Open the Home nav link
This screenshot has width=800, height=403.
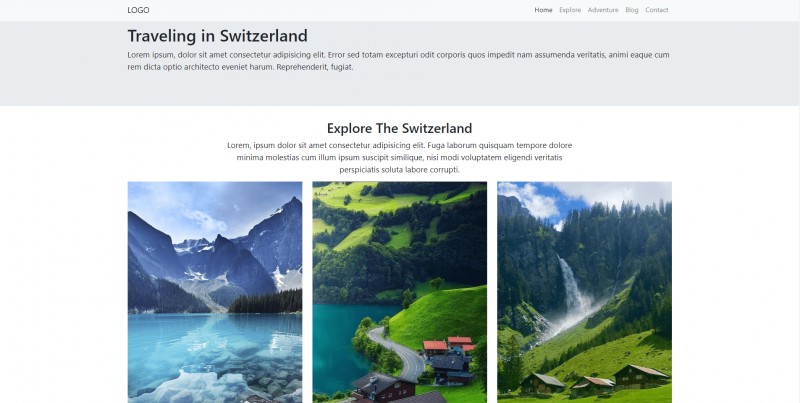(x=543, y=10)
